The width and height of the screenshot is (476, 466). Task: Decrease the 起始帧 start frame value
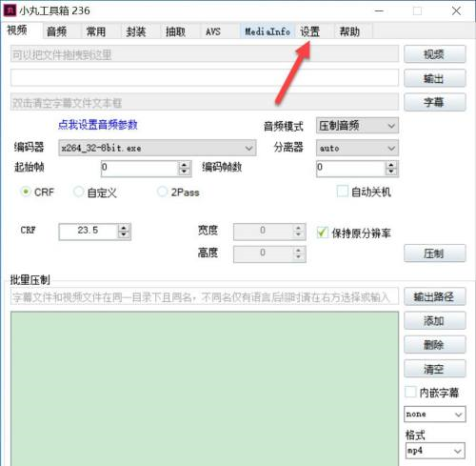point(184,172)
